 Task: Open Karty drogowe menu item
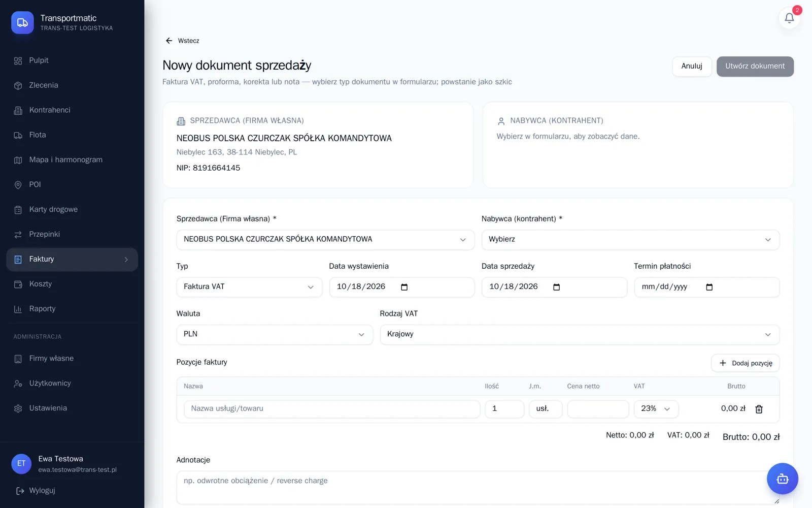(72, 210)
